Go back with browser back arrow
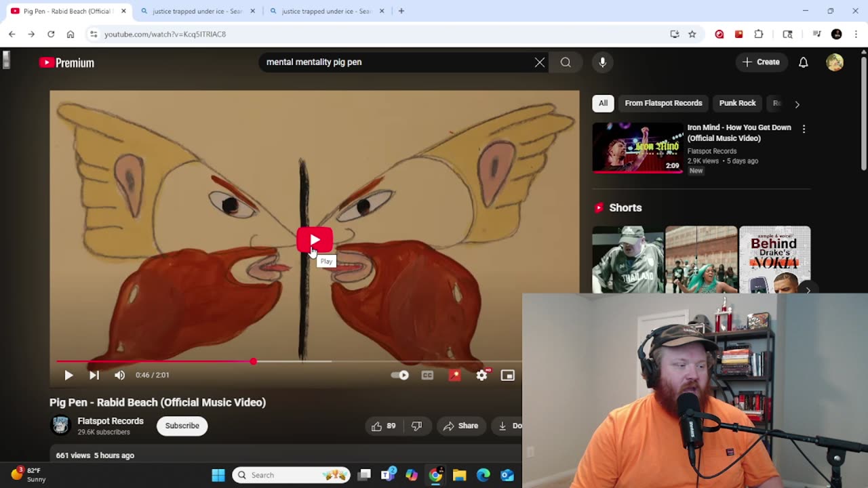Viewport: 868px width, 488px height. [x=12, y=34]
